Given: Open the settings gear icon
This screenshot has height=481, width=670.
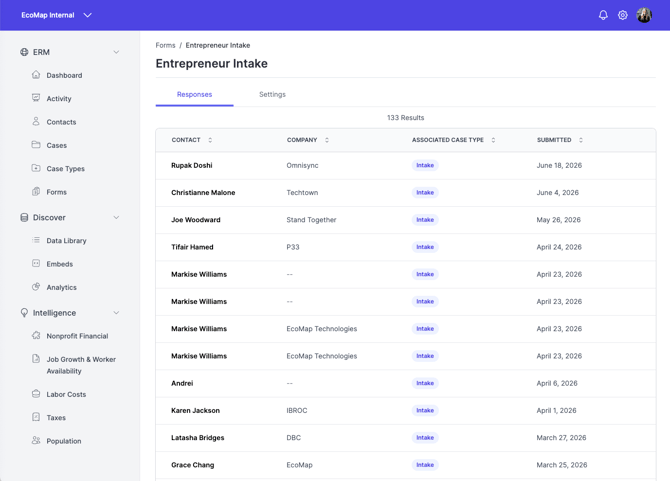Looking at the screenshot, I should pyautogui.click(x=623, y=15).
